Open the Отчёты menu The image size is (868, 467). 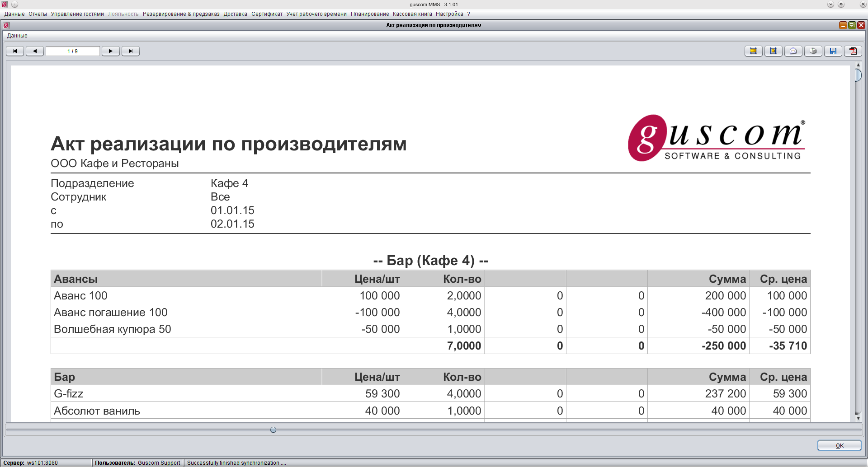click(38, 14)
